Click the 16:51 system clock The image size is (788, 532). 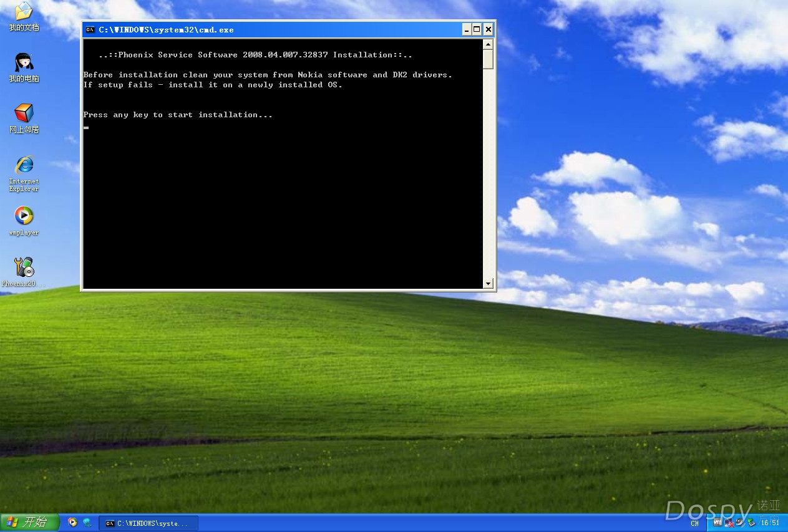pos(769,523)
